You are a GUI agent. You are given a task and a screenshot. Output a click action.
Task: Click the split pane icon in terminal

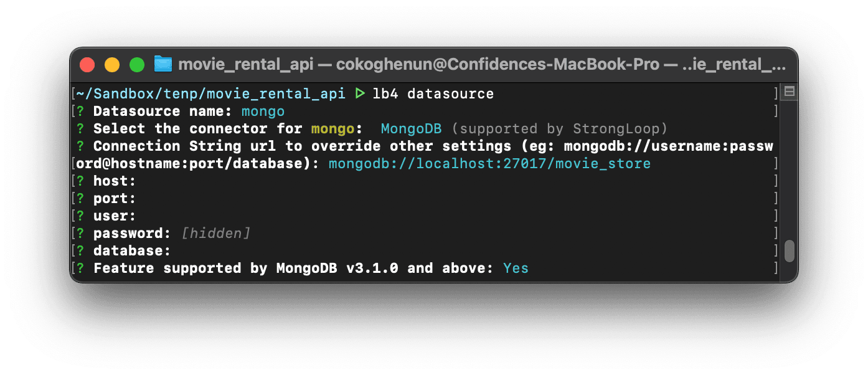(789, 92)
